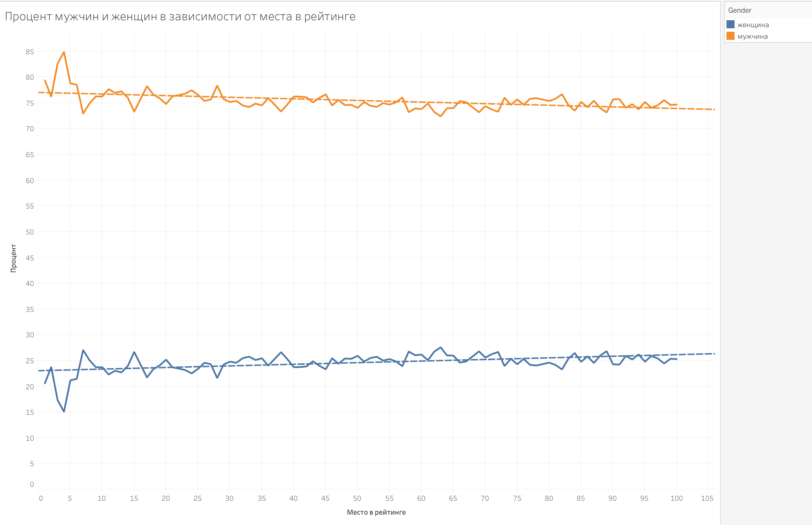Click the blue line's peak at rank 7

tap(83, 350)
